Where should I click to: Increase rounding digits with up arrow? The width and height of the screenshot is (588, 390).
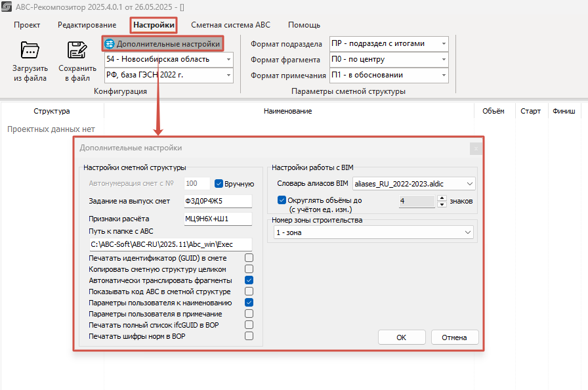tap(442, 198)
